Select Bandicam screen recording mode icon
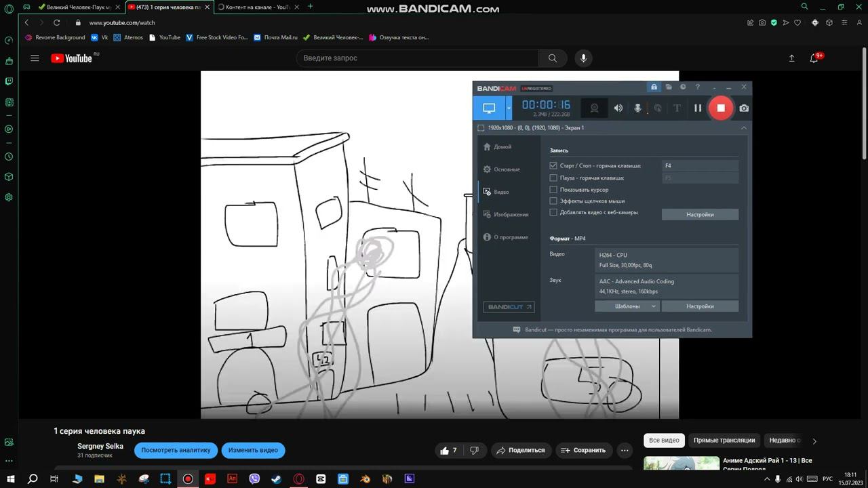 click(x=489, y=108)
